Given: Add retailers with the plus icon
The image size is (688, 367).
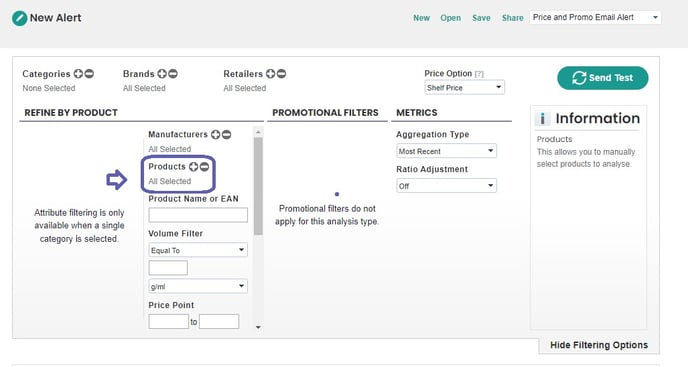Looking at the screenshot, I should click(270, 74).
